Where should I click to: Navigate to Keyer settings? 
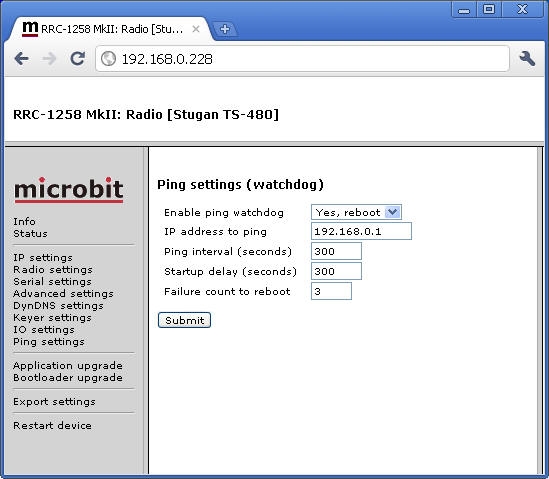tap(52, 318)
